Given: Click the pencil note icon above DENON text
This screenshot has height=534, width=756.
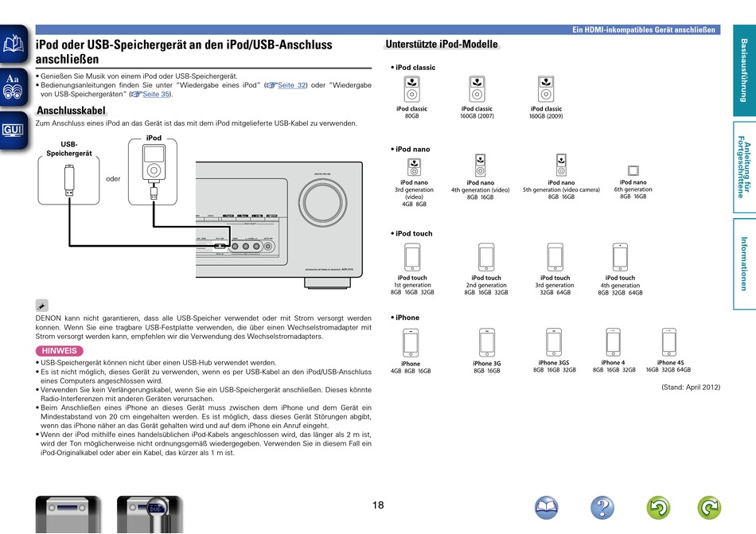Looking at the screenshot, I should [42, 306].
